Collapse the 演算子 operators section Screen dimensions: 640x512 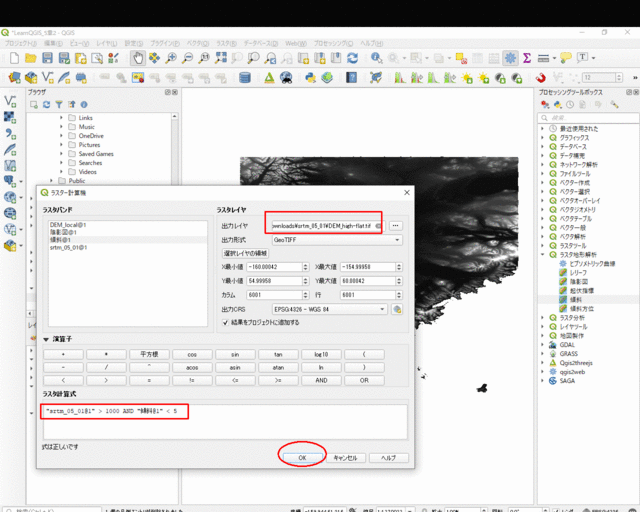point(46,339)
